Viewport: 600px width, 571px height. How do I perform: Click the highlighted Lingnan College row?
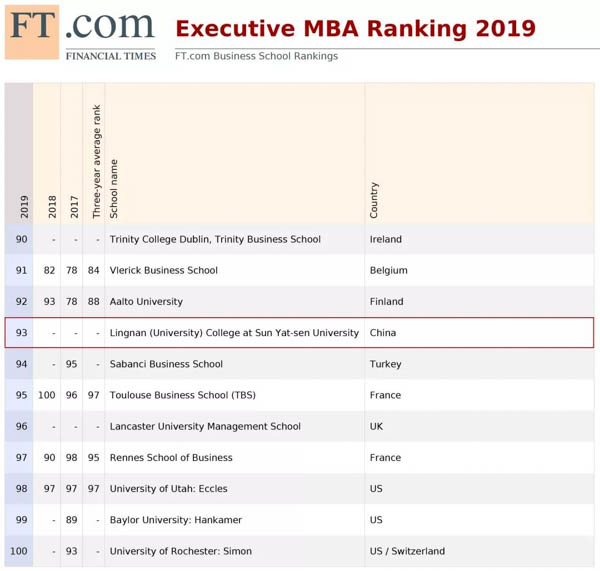tap(234, 333)
